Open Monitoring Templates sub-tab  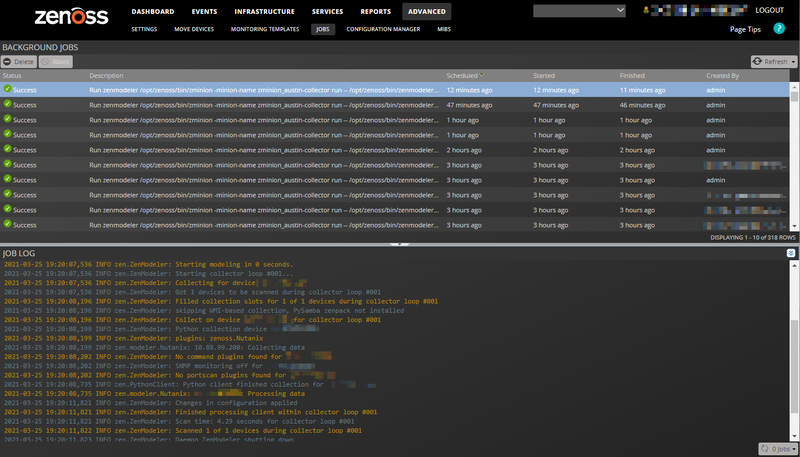(x=265, y=29)
